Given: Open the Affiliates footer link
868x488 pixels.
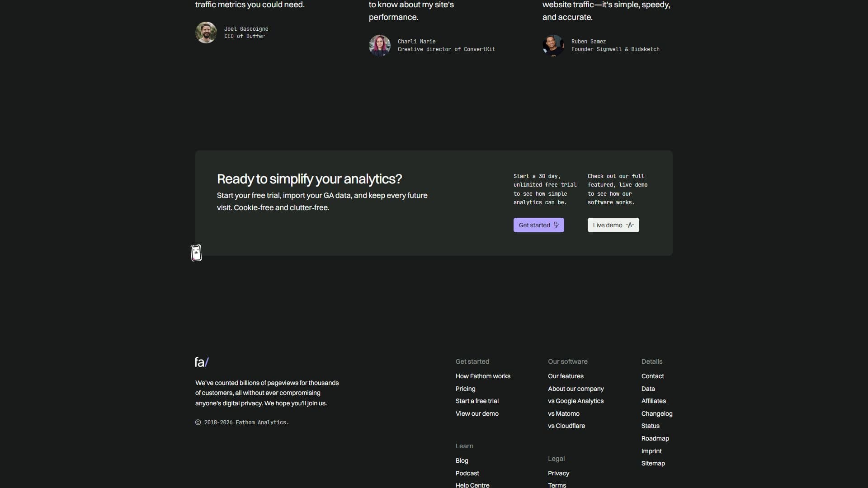Looking at the screenshot, I should pyautogui.click(x=653, y=401).
